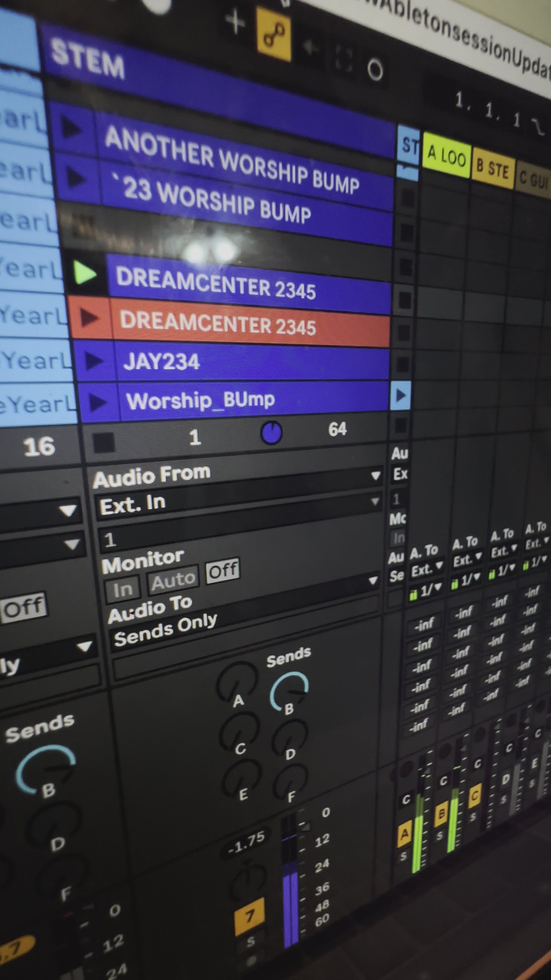Select the B STE track header
Image resolution: width=551 pixels, height=980 pixels.
(x=493, y=167)
